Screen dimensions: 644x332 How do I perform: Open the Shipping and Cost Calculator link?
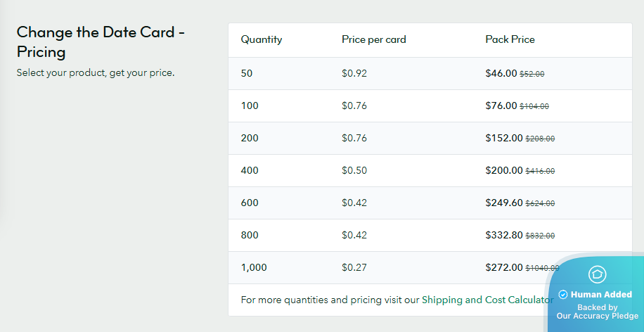click(487, 300)
